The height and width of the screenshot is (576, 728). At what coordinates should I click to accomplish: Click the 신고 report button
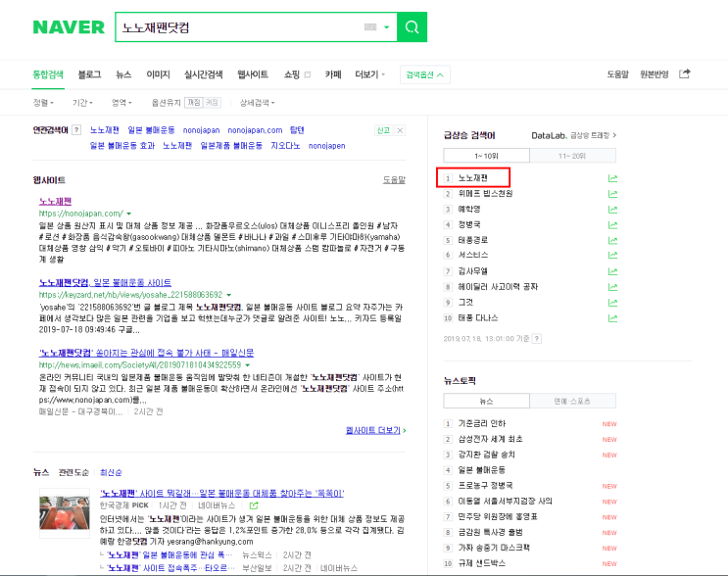click(x=383, y=130)
